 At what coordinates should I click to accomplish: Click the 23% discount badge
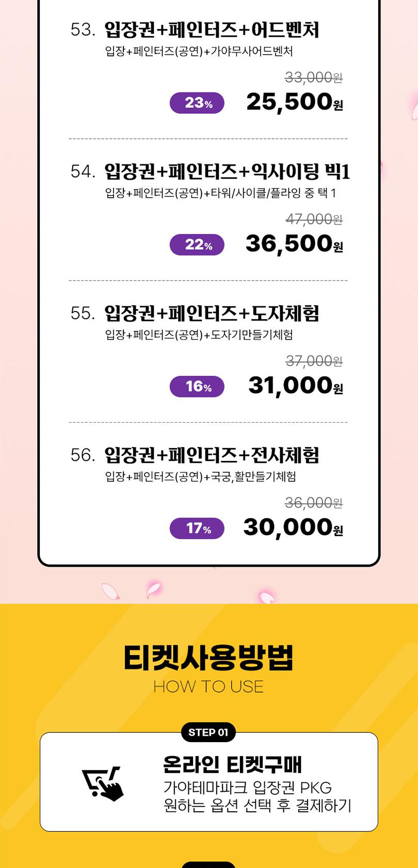click(x=197, y=103)
